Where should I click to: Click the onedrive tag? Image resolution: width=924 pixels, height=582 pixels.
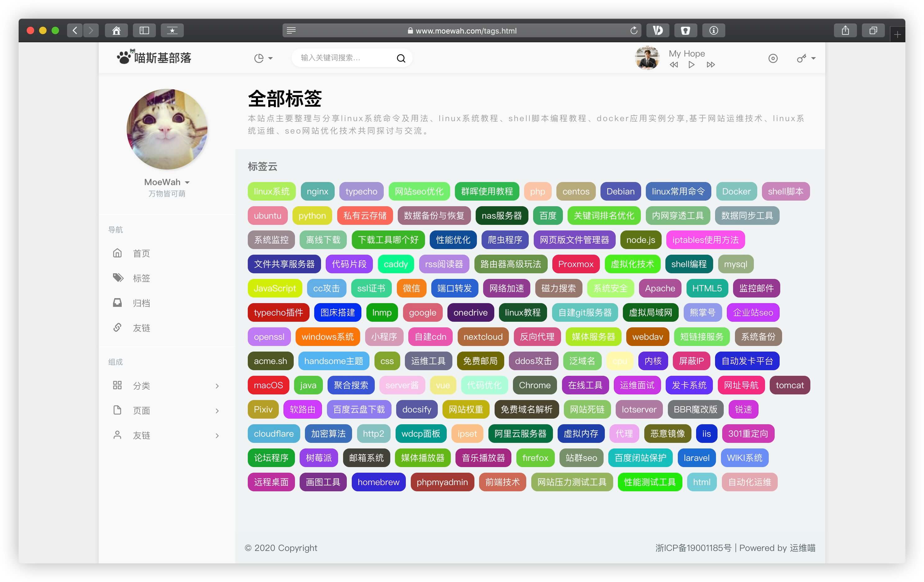470,312
